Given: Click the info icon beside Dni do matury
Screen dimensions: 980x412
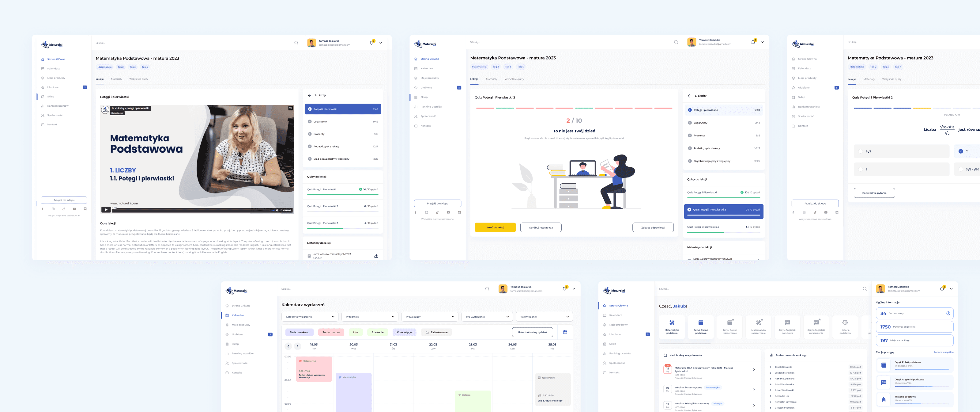Looking at the screenshot, I should tap(948, 313).
